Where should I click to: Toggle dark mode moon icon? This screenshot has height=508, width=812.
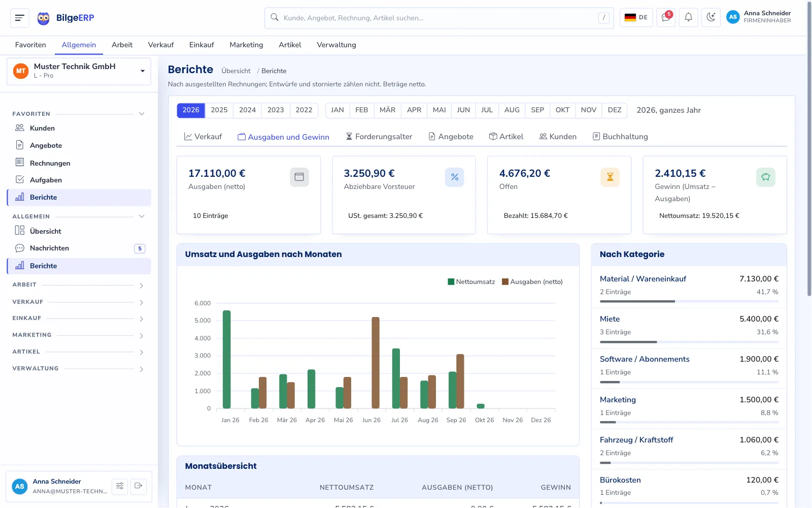pos(711,17)
